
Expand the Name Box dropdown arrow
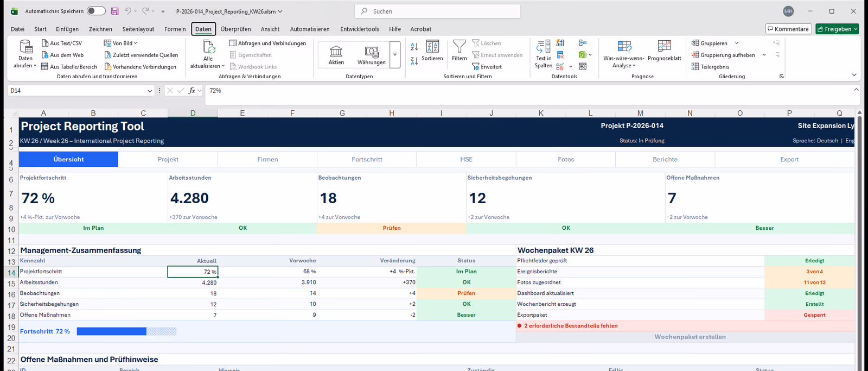pyautogui.click(x=150, y=91)
